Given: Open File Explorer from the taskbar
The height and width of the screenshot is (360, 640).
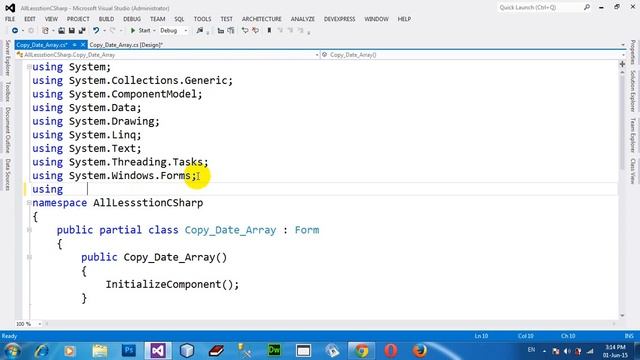Looking at the screenshot, I should (100, 350).
